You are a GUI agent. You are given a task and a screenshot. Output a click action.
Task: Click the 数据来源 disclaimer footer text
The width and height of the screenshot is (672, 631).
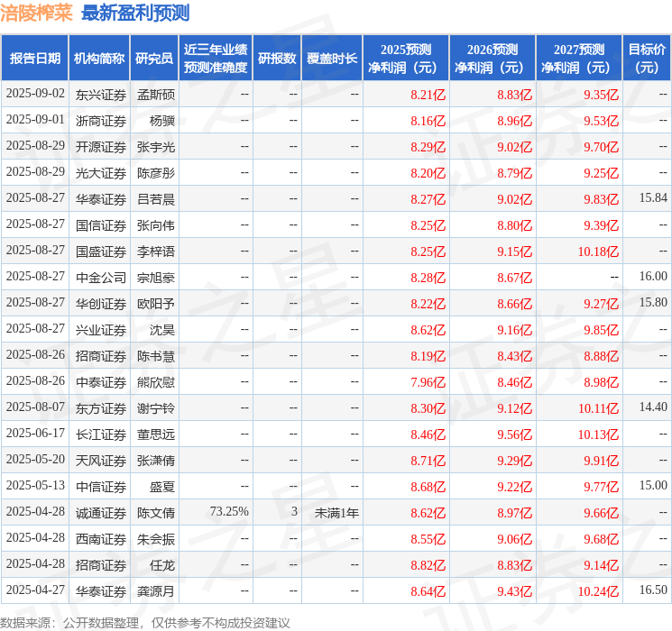[x=145, y=622]
